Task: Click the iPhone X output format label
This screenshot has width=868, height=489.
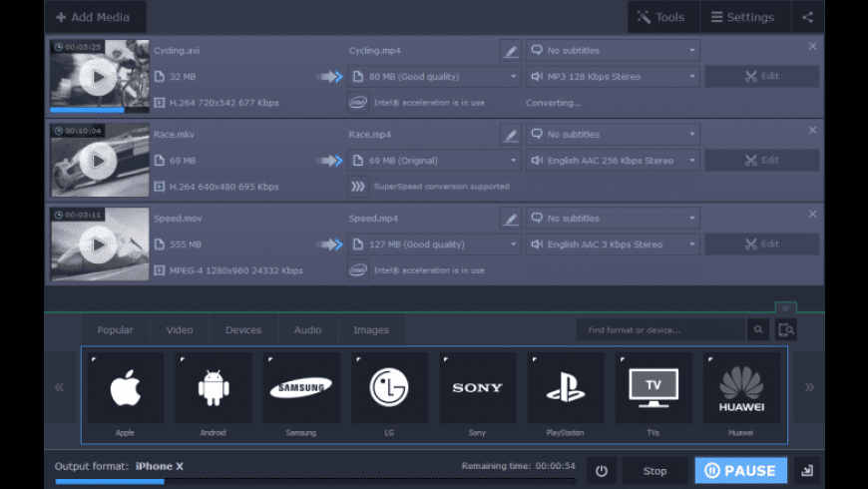Action: 160,466
